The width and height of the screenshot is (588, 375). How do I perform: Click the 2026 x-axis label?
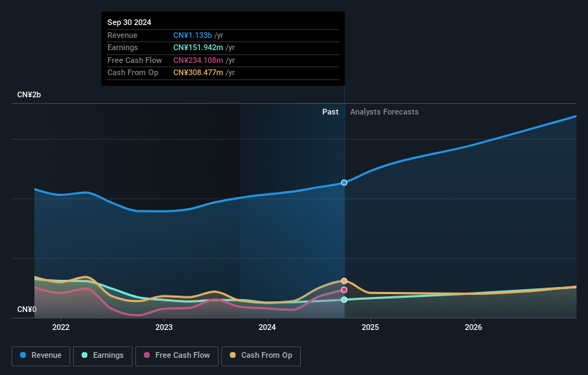point(473,328)
